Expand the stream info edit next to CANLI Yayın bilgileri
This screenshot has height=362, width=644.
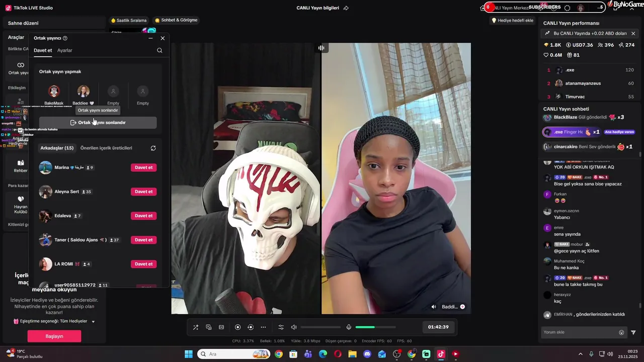(x=346, y=8)
